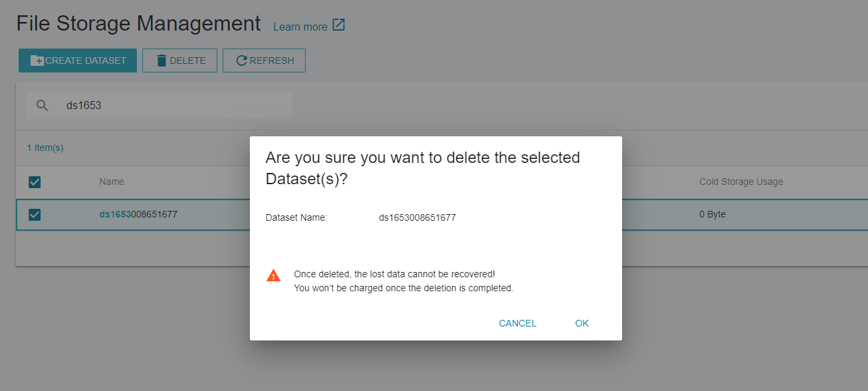868x391 pixels.
Task: Click the magnifying glass search icon
Action: 43,106
